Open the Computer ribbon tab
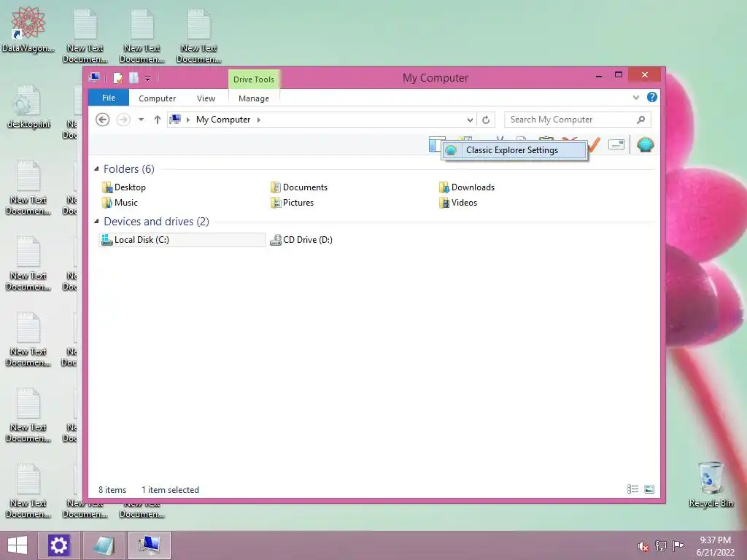Image resolution: width=747 pixels, height=560 pixels. (158, 98)
